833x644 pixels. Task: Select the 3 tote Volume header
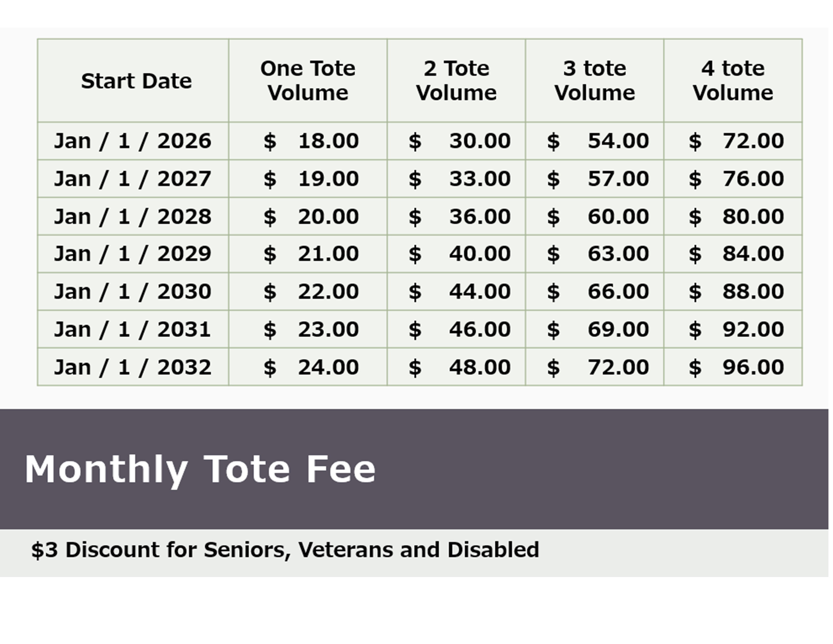(x=595, y=81)
